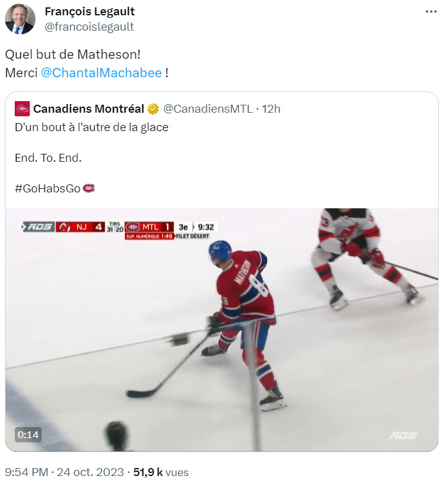Open the tweet's more options menu

coord(431,12)
